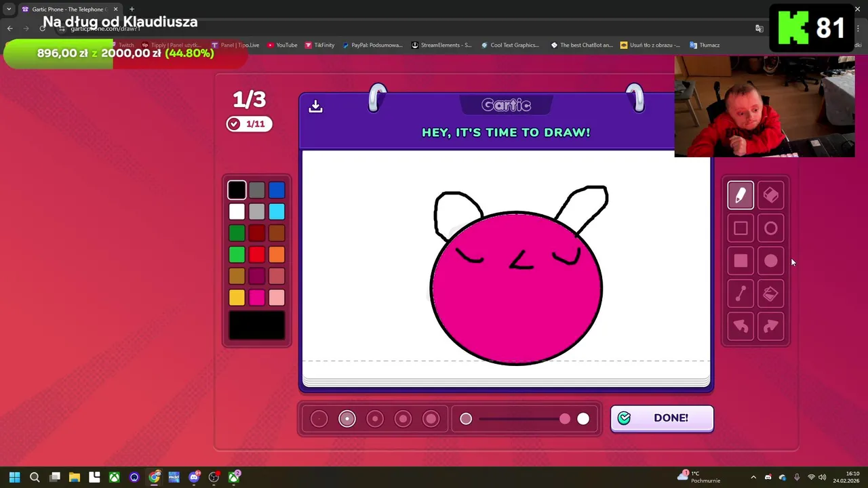Click the Chrome icon in the taskbar
The image size is (868, 488).
[155, 477]
